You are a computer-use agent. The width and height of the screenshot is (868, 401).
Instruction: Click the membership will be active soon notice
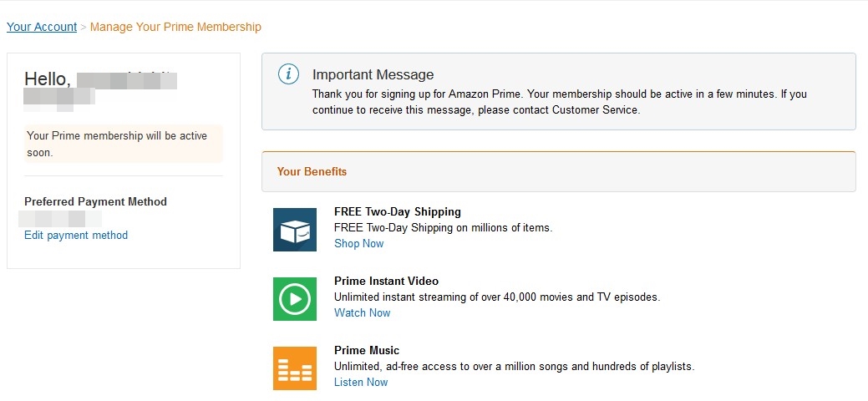pos(124,144)
